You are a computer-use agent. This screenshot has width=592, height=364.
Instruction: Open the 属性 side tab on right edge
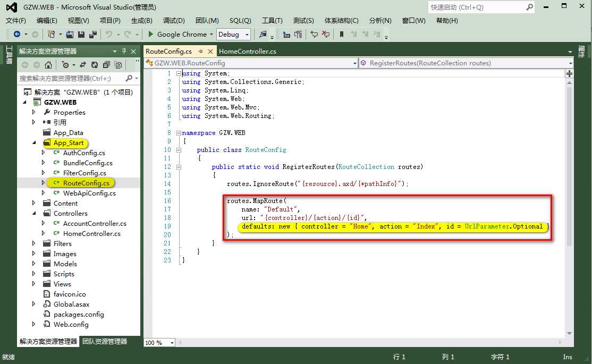(x=581, y=52)
